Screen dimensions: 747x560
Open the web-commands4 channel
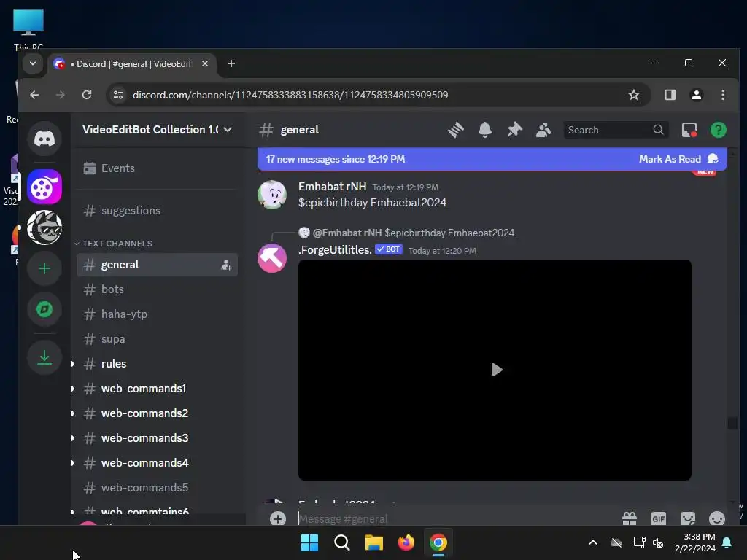tap(158, 462)
